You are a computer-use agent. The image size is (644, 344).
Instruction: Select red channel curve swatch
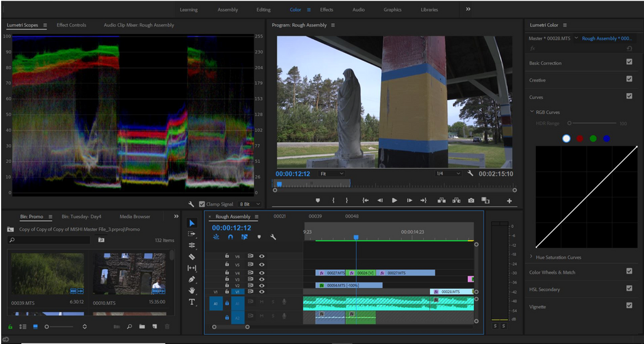579,139
